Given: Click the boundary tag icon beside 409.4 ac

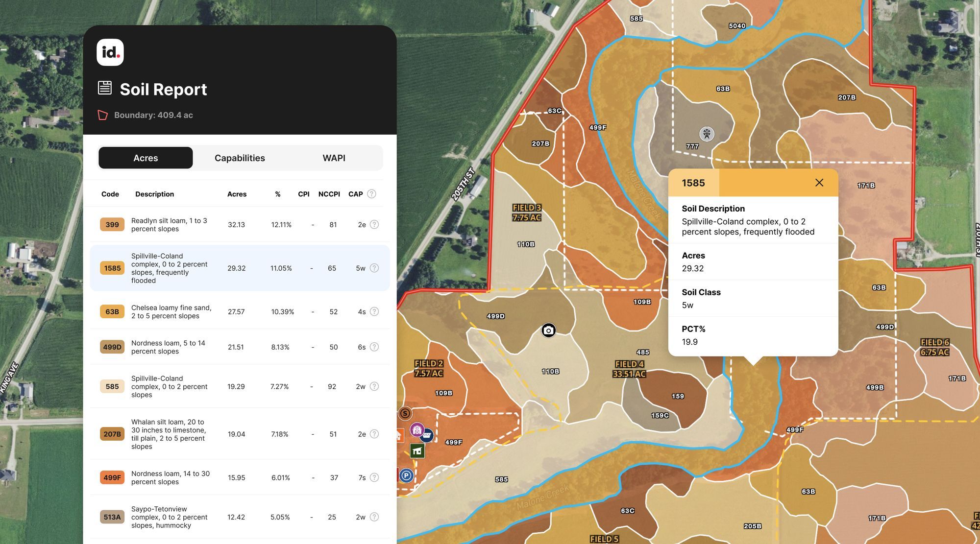Looking at the screenshot, I should click(x=103, y=115).
